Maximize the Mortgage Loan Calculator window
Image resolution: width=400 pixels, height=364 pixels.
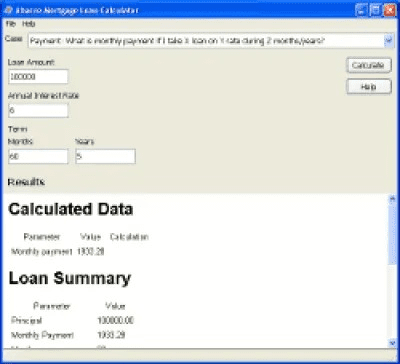pos(375,10)
